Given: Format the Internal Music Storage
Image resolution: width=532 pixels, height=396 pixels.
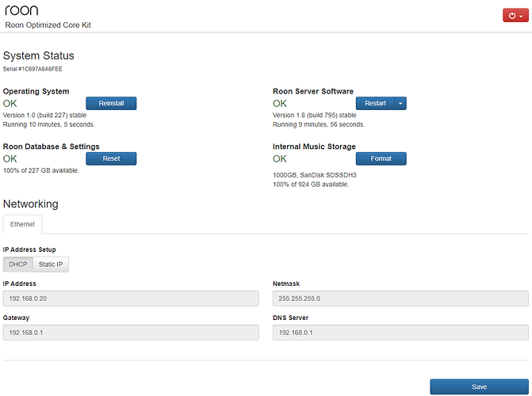Looking at the screenshot, I should point(381,158).
